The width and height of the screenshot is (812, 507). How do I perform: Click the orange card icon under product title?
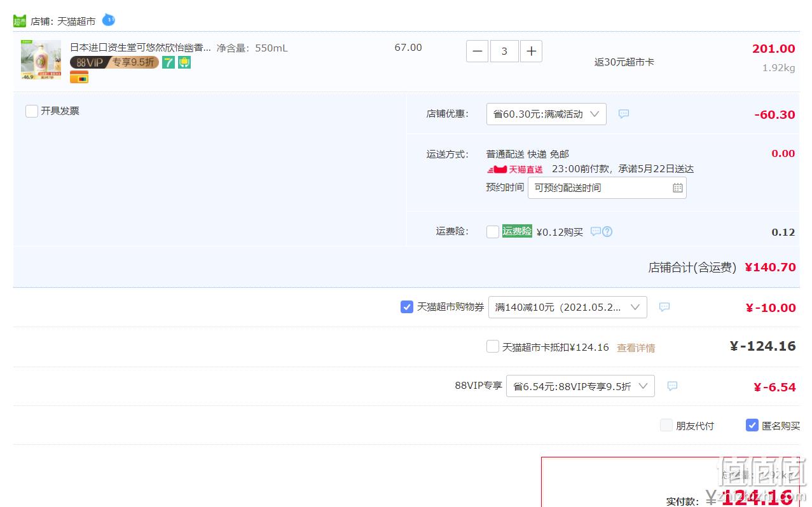79,78
